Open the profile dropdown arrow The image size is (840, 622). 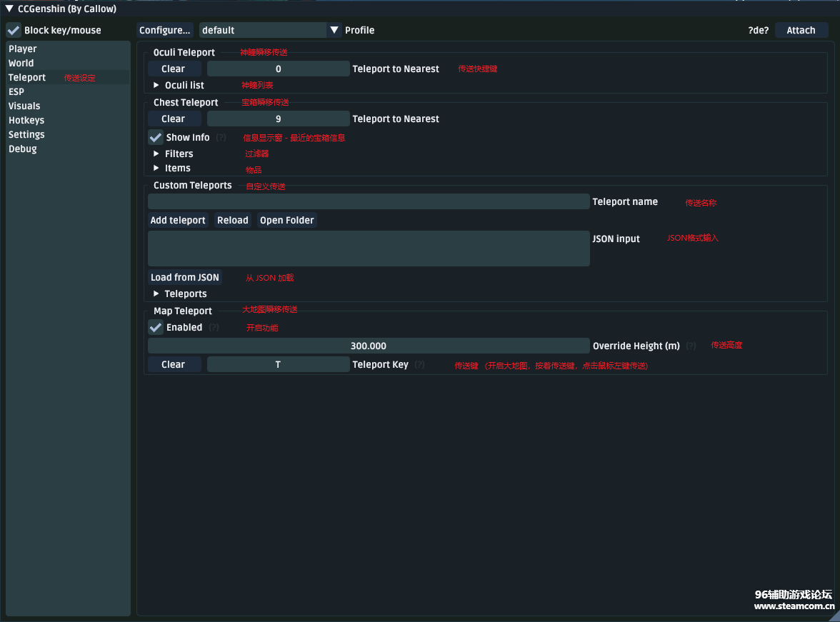(334, 30)
